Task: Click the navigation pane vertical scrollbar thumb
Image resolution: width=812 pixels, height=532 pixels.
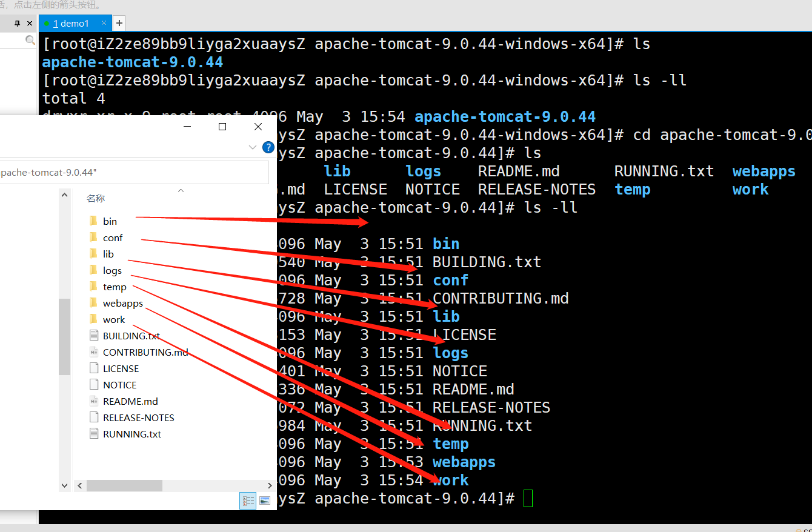Action: point(65,337)
